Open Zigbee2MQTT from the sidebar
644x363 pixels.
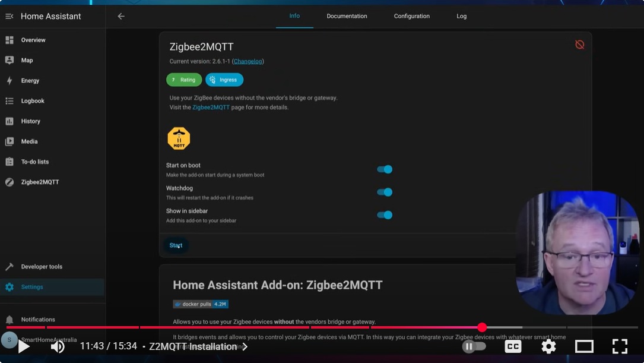click(x=40, y=182)
